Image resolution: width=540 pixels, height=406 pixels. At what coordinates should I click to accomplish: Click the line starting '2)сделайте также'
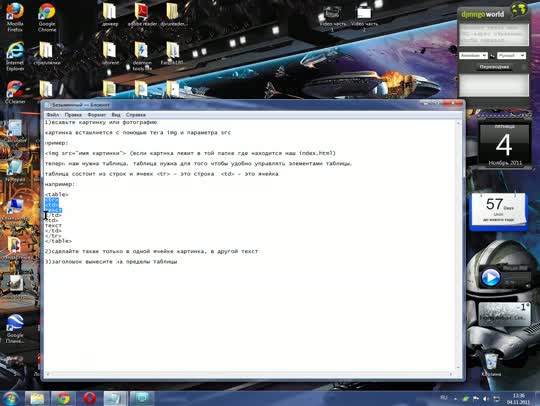pyautogui.click(x=151, y=251)
